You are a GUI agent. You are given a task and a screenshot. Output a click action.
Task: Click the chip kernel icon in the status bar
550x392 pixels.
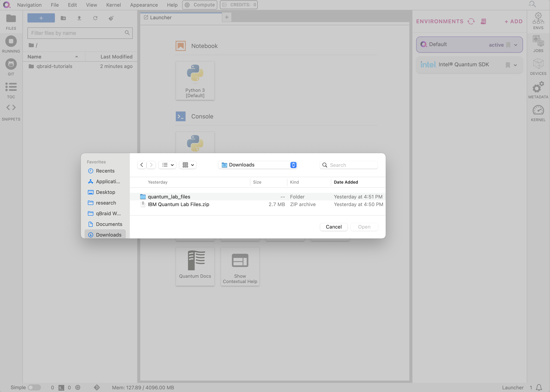click(x=78, y=387)
